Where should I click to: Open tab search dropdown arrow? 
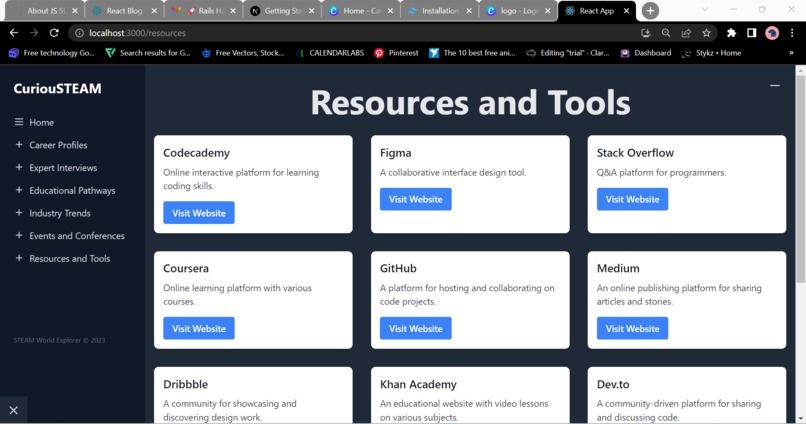click(x=704, y=9)
